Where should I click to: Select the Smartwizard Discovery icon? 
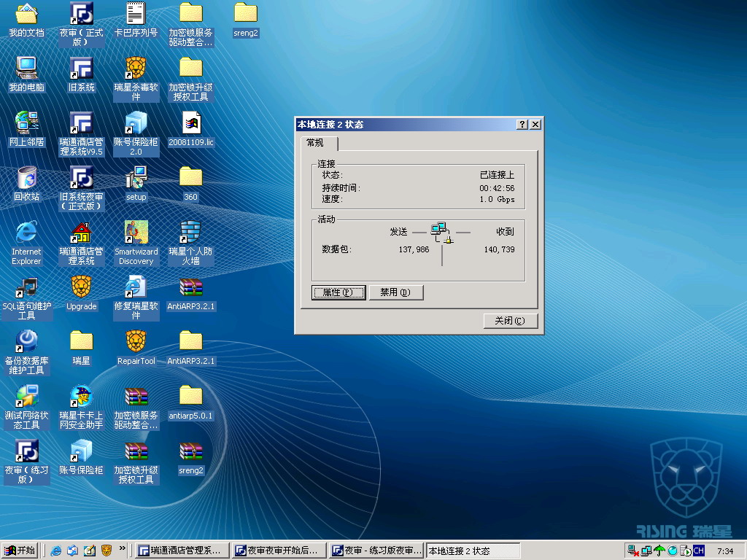coord(136,233)
